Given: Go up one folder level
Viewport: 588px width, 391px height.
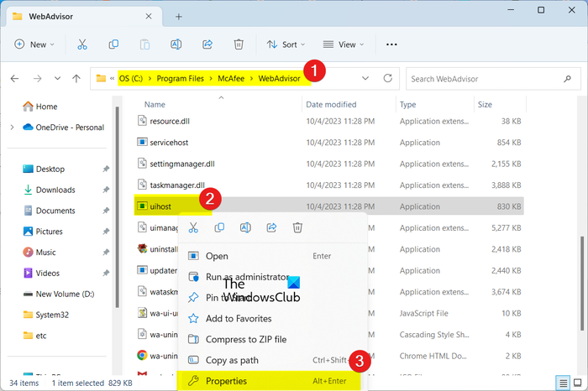Looking at the screenshot, I should (76, 78).
